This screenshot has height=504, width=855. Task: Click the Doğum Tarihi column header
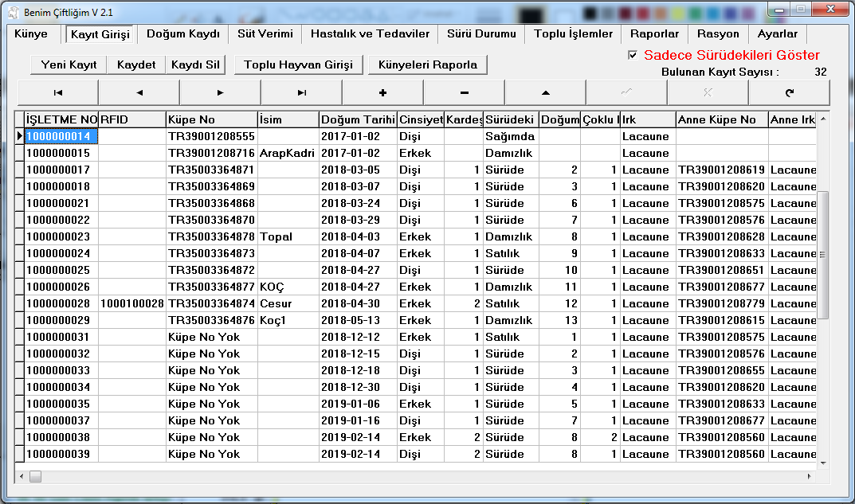pos(358,119)
